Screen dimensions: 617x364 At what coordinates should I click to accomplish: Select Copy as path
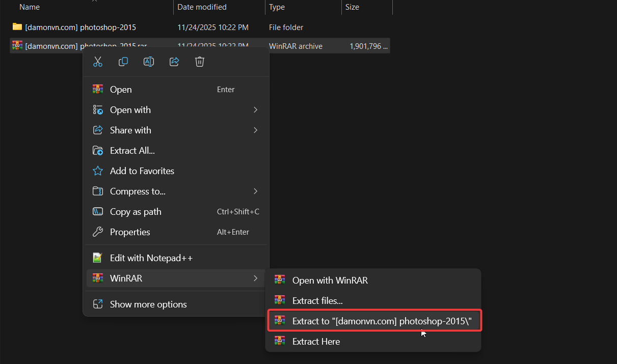[176, 211]
